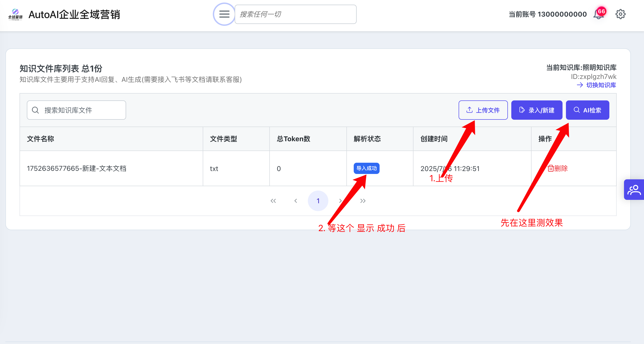Click the upload arrow icon on 上传文件

[x=469, y=110]
